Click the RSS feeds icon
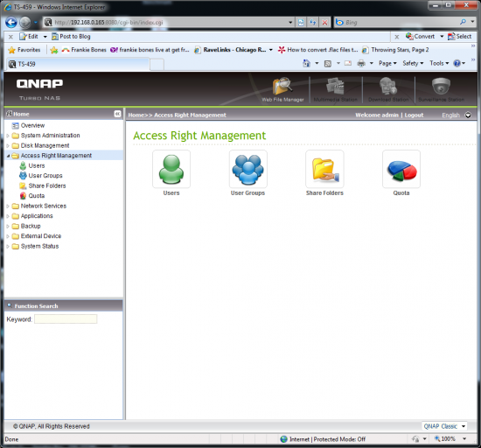The width and height of the screenshot is (481, 448). click(328, 64)
